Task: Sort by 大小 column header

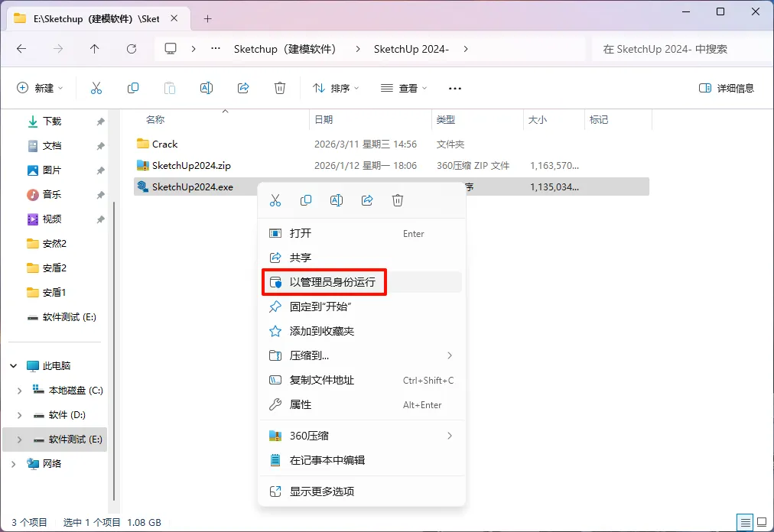Action: [554, 119]
